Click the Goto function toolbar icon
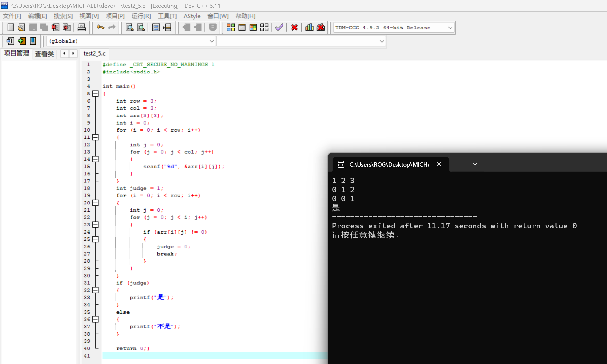 [x=156, y=28]
